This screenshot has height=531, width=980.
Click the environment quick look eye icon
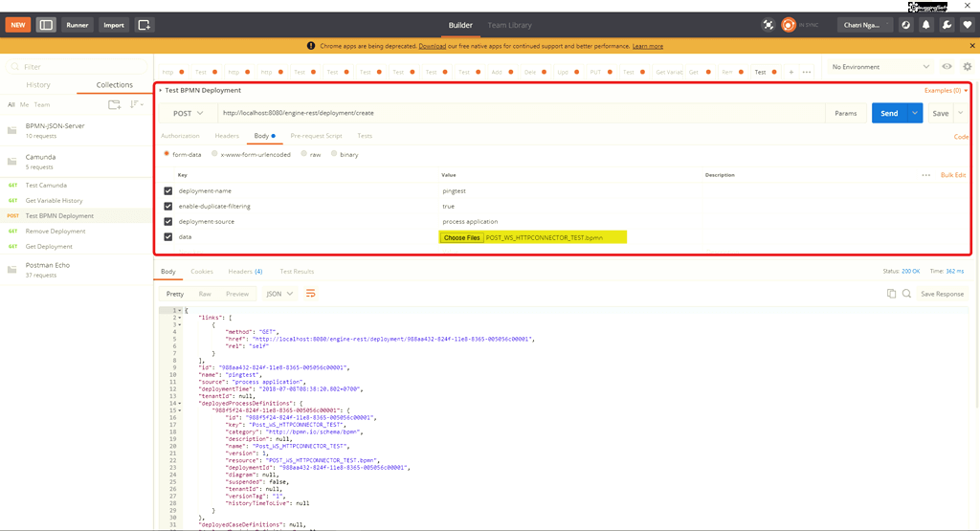coord(947,67)
